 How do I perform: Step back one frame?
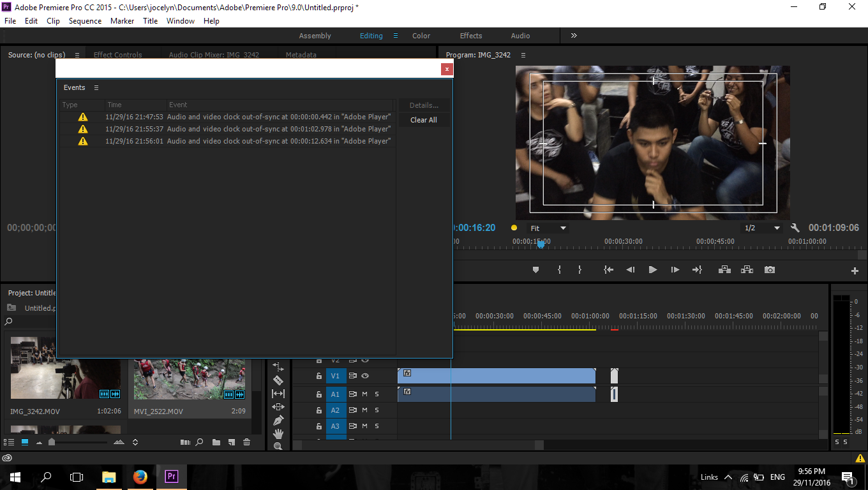click(x=631, y=270)
